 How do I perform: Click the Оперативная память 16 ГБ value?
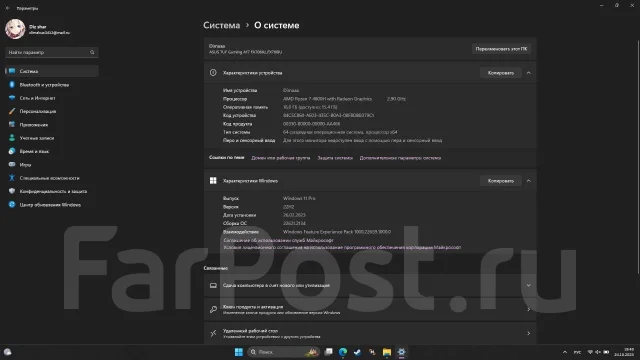[x=310, y=107]
